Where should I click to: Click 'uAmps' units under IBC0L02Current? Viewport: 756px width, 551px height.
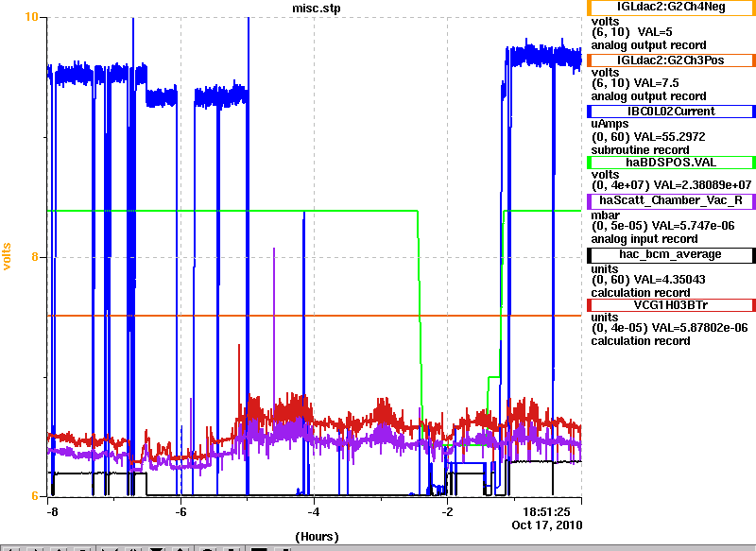tap(610, 125)
